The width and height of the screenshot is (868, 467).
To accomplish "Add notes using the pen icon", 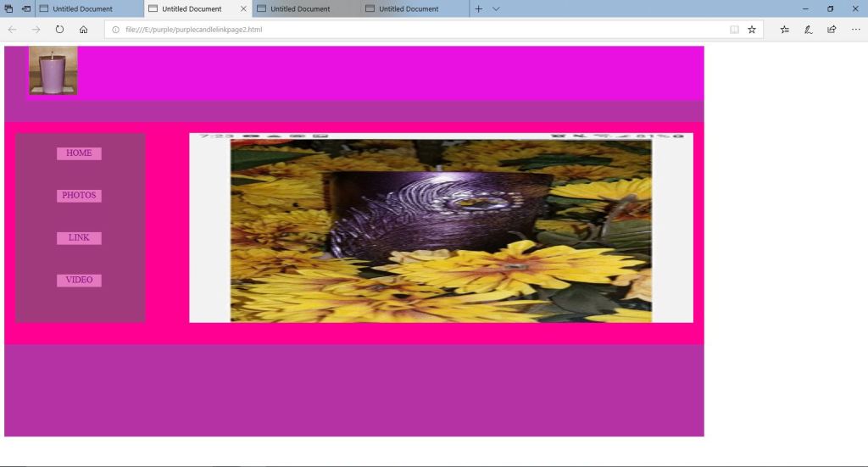I will 809,29.
